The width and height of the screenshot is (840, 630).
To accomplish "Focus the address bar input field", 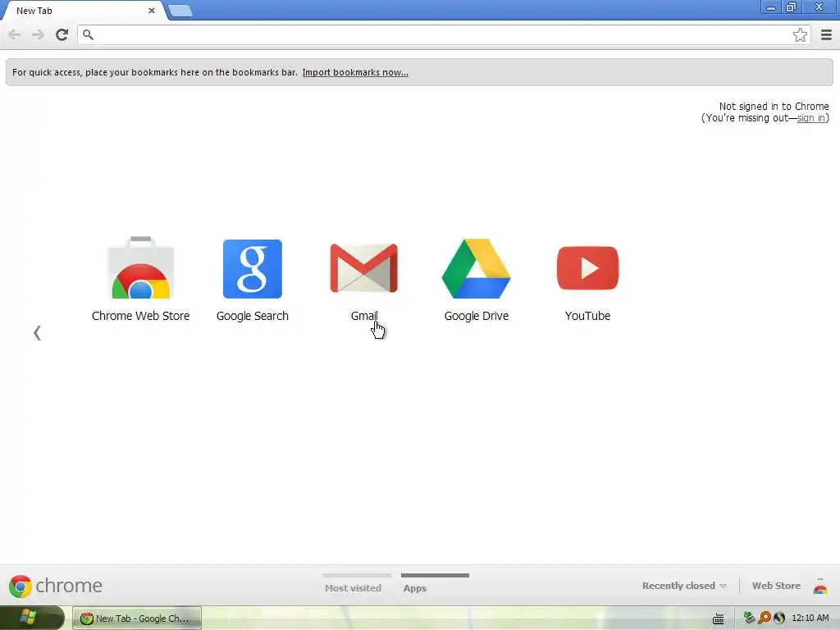I will [444, 34].
